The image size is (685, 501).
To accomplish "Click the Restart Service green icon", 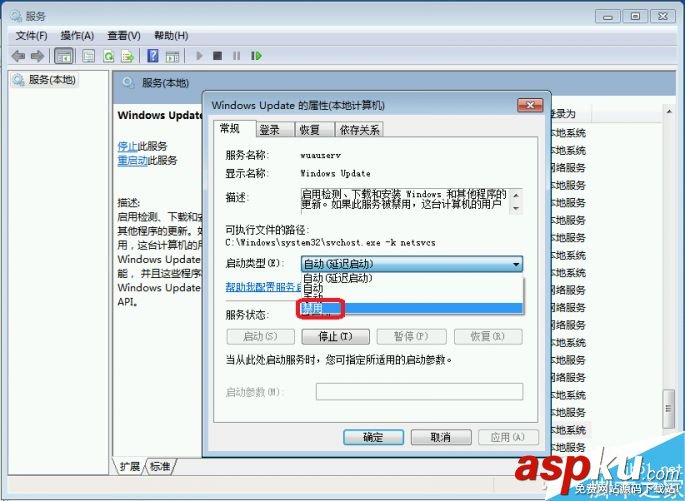I will tap(256, 56).
